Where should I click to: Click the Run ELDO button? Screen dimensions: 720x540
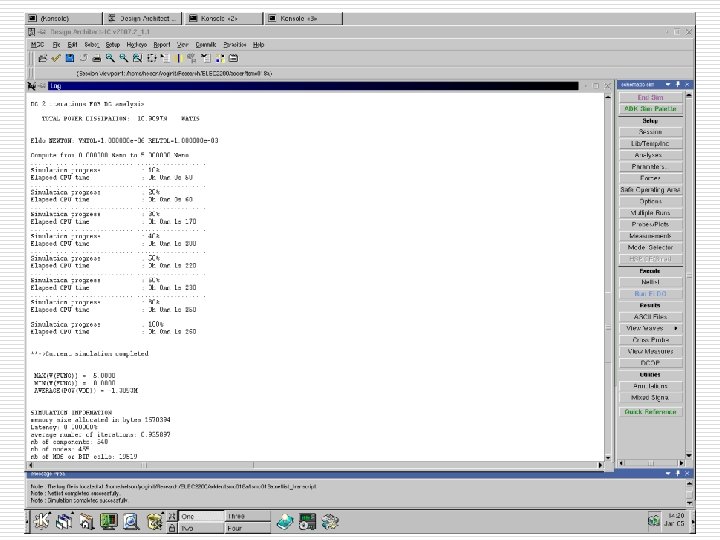pyautogui.click(x=650, y=293)
